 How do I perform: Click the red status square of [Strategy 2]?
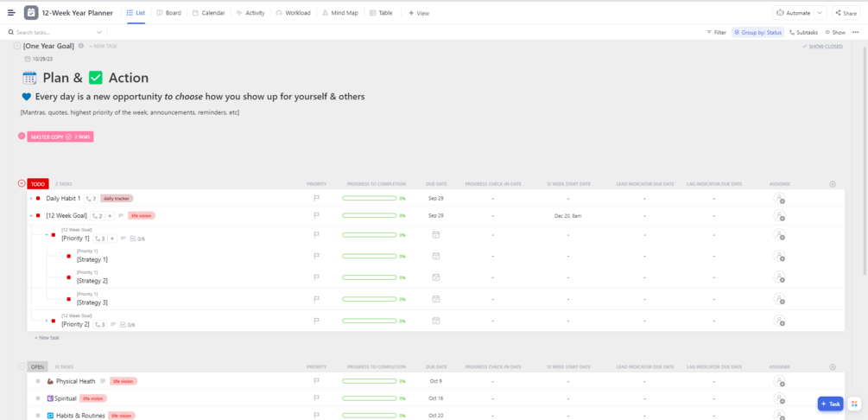69,277
